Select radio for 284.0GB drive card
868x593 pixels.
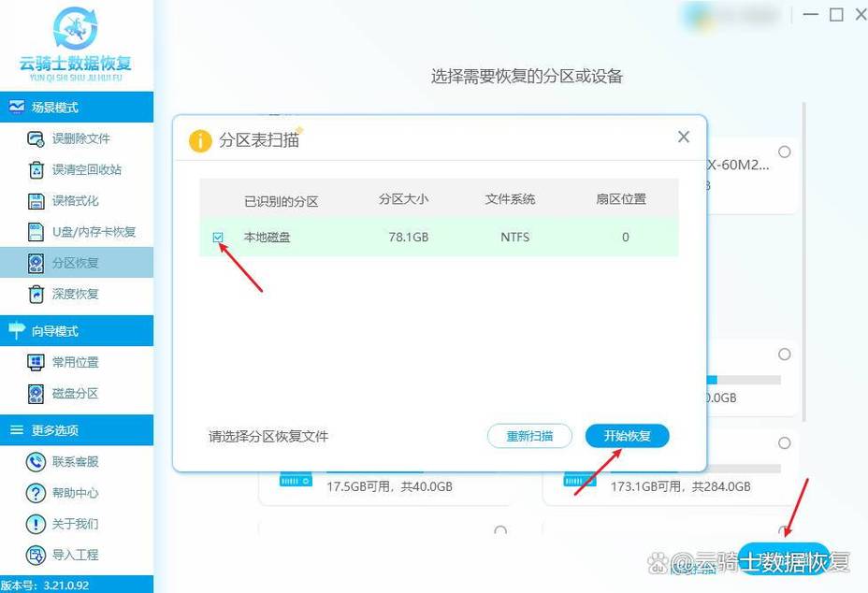(785, 443)
